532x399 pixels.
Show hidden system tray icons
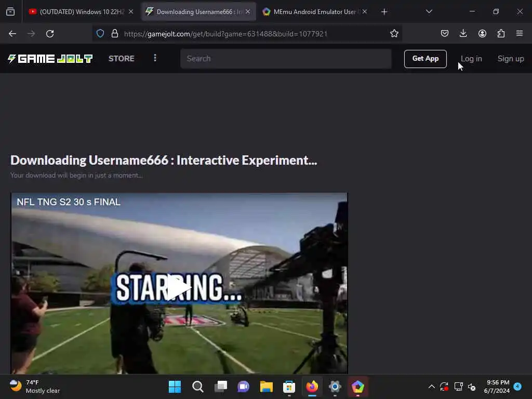coord(432,387)
